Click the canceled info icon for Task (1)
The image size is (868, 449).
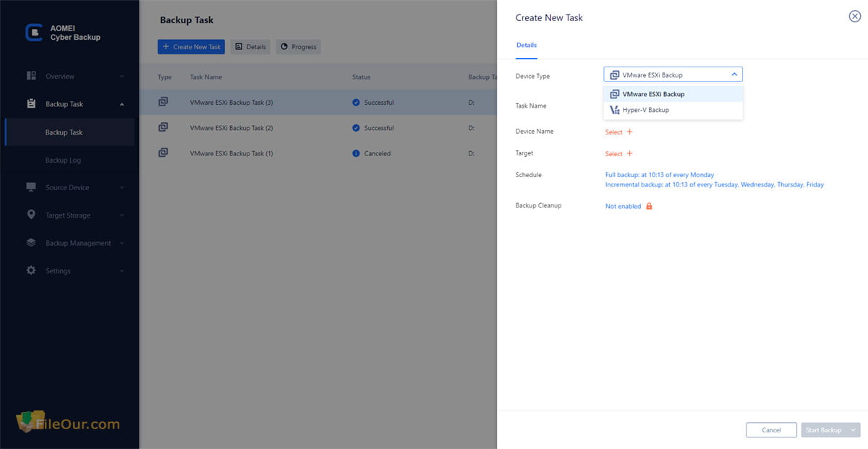click(356, 153)
